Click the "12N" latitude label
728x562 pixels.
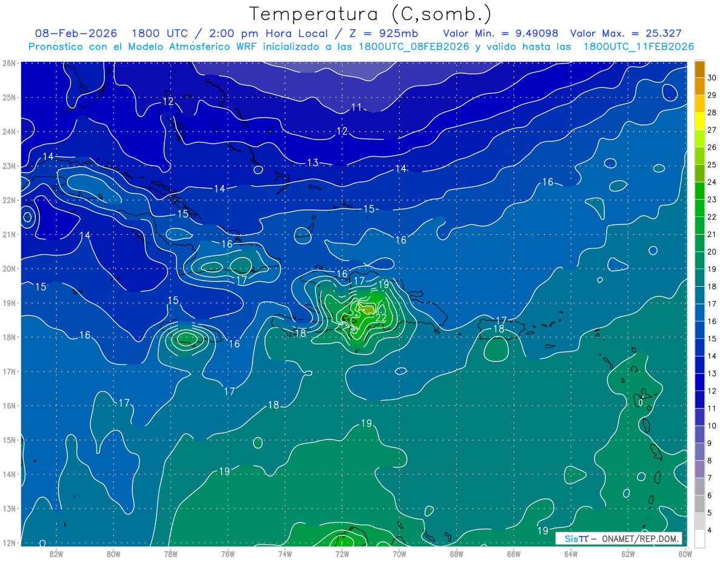[x=8, y=543]
